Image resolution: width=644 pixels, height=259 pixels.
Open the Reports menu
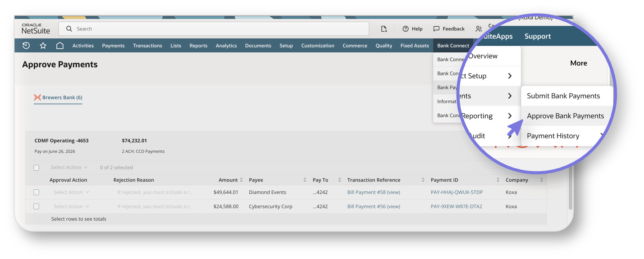(x=199, y=45)
